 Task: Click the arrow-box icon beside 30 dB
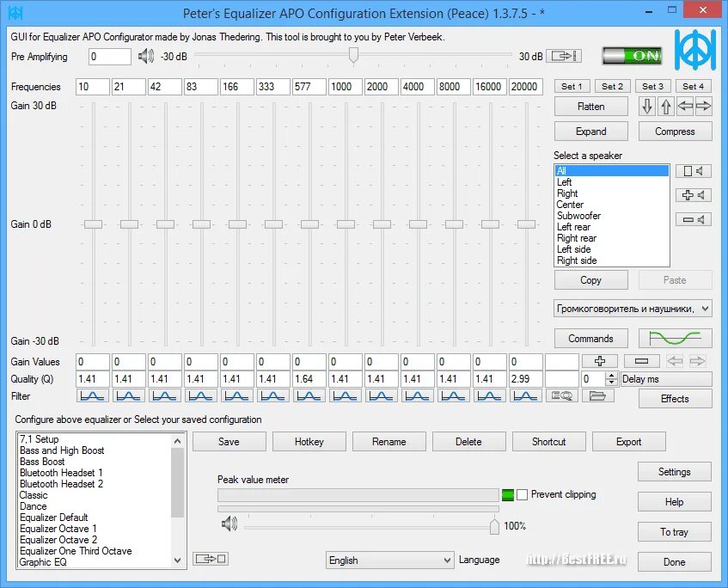(x=564, y=56)
